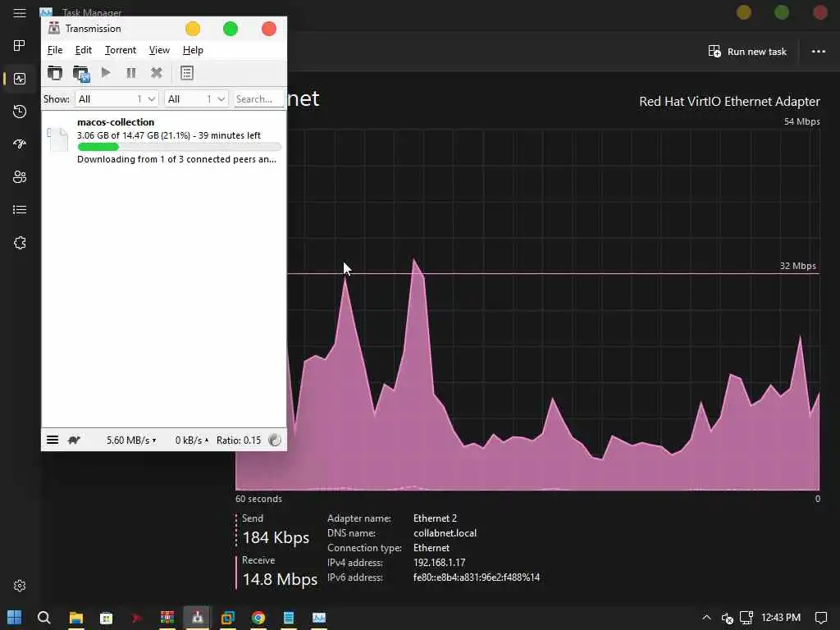Open Task Manager hamburger navigation menu
This screenshot has width=840, height=630.
[x=20, y=13]
